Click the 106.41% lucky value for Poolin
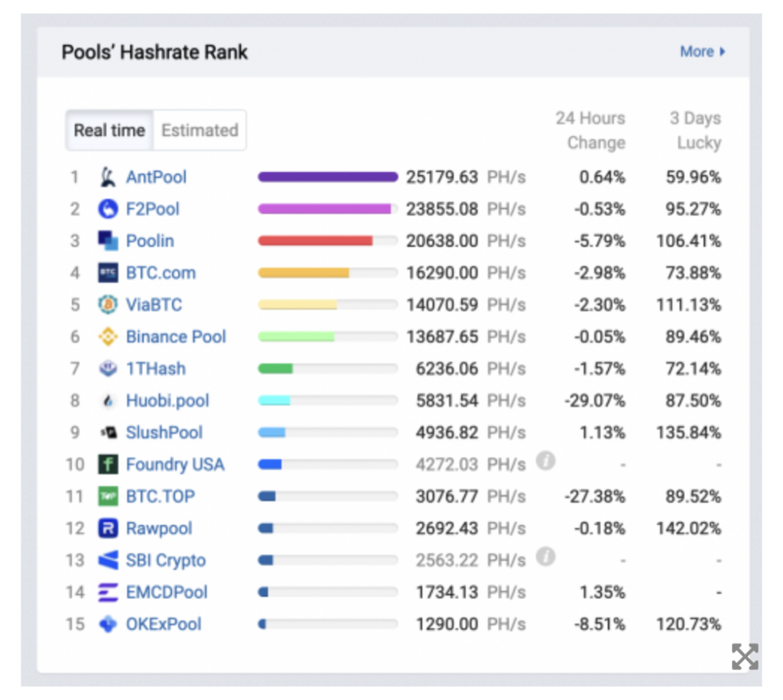The height and width of the screenshot is (700, 783). 689,241
